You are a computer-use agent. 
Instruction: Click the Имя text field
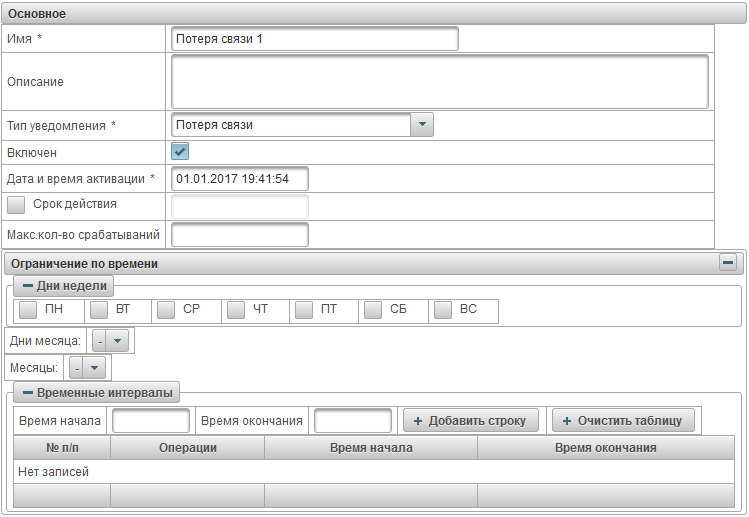click(x=314, y=39)
